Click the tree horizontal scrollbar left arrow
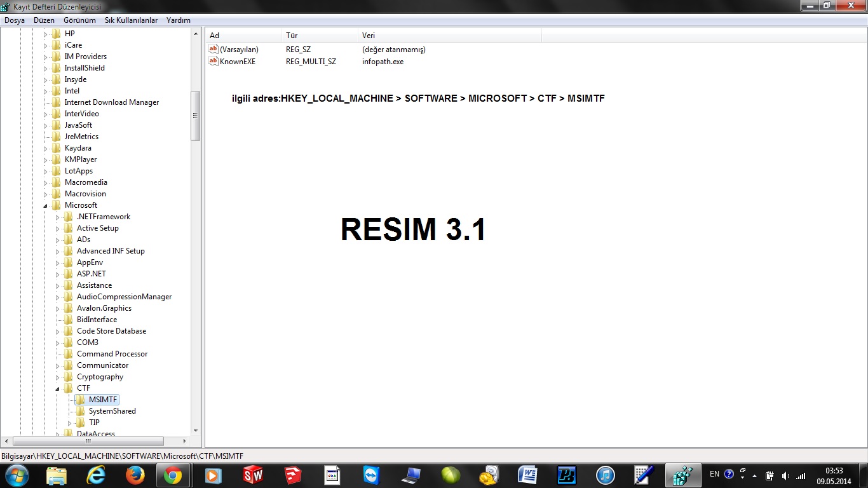This screenshot has width=868, height=488. click(x=6, y=441)
